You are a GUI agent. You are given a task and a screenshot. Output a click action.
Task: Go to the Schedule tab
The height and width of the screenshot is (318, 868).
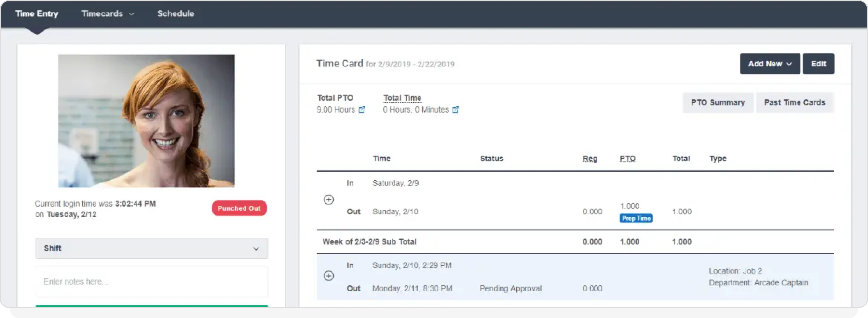click(x=176, y=13)
